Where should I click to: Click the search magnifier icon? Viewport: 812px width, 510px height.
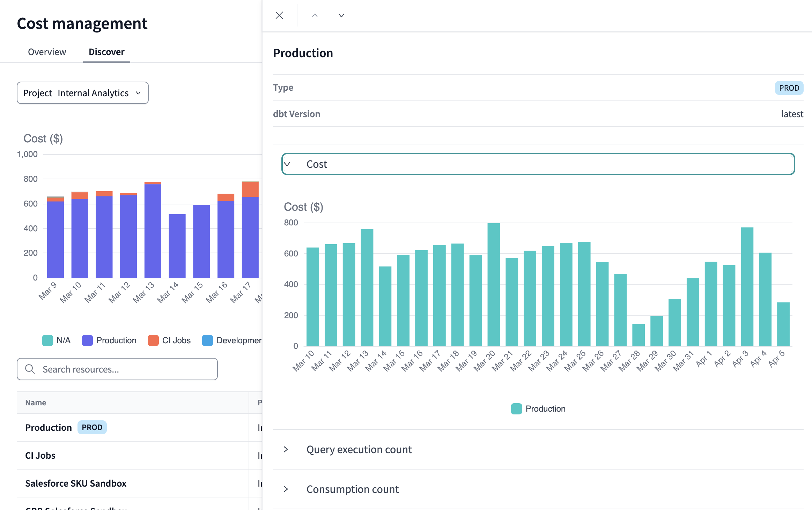[30, 369]
